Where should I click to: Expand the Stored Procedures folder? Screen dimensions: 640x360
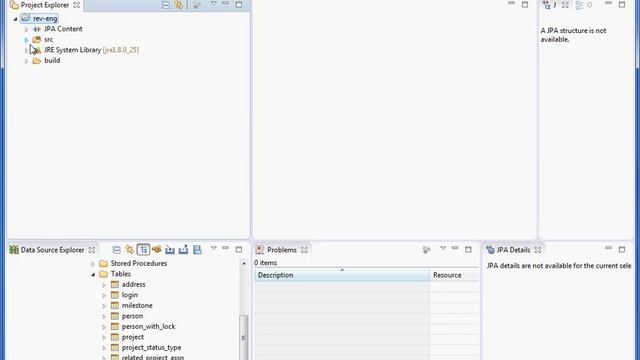pos(93,264)
